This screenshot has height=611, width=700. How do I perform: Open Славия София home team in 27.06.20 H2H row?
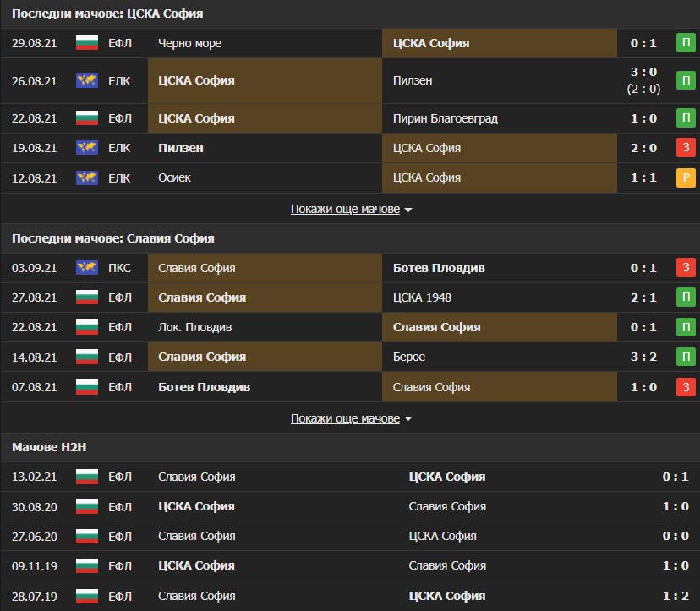(196, 536)
